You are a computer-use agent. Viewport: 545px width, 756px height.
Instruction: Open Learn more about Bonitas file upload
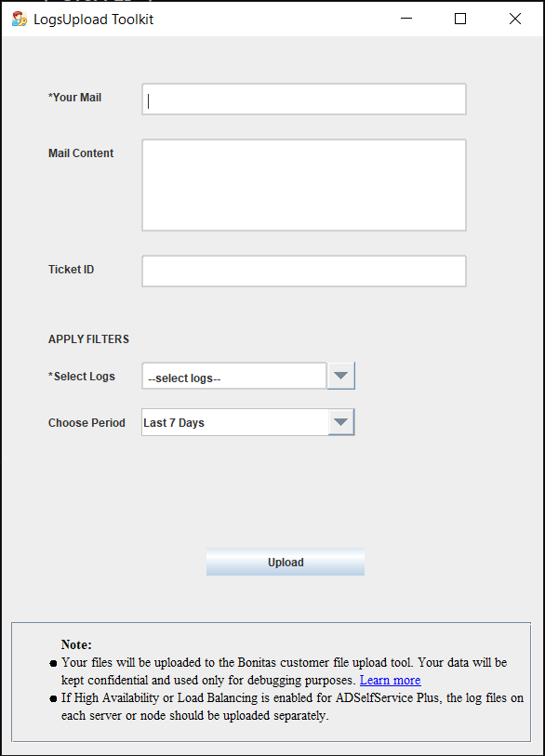tap(390, 680)
